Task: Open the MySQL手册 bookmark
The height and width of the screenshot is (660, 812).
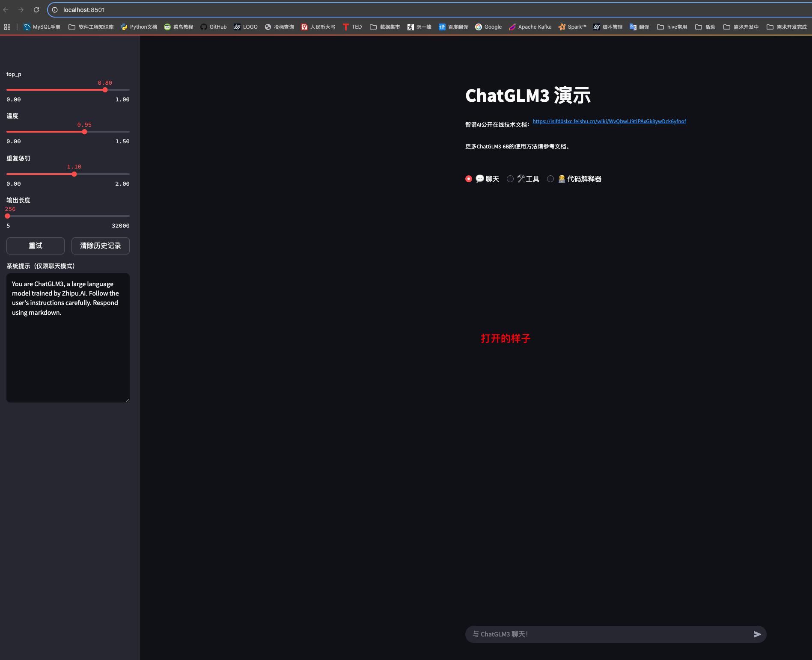Action: coord(42,27)
